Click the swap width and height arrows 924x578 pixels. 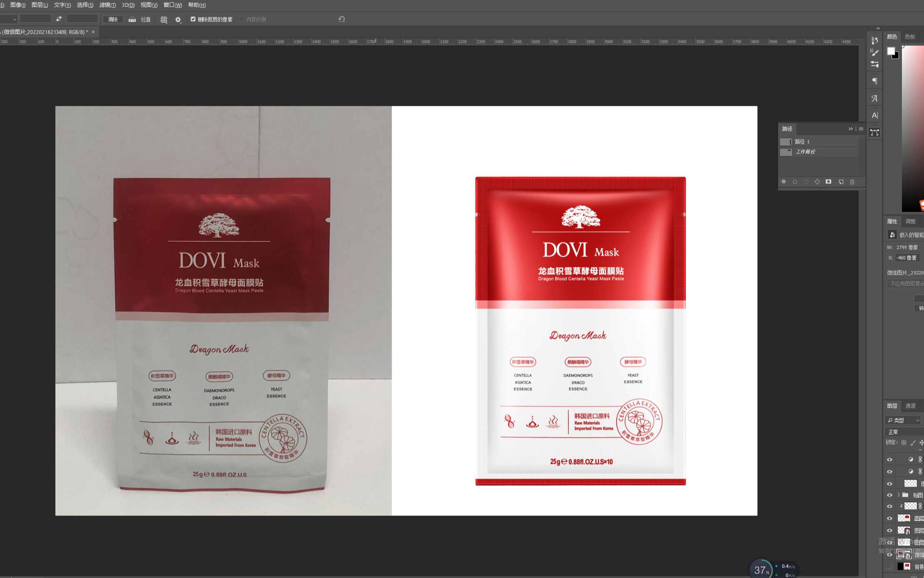[x=59, y=19]
